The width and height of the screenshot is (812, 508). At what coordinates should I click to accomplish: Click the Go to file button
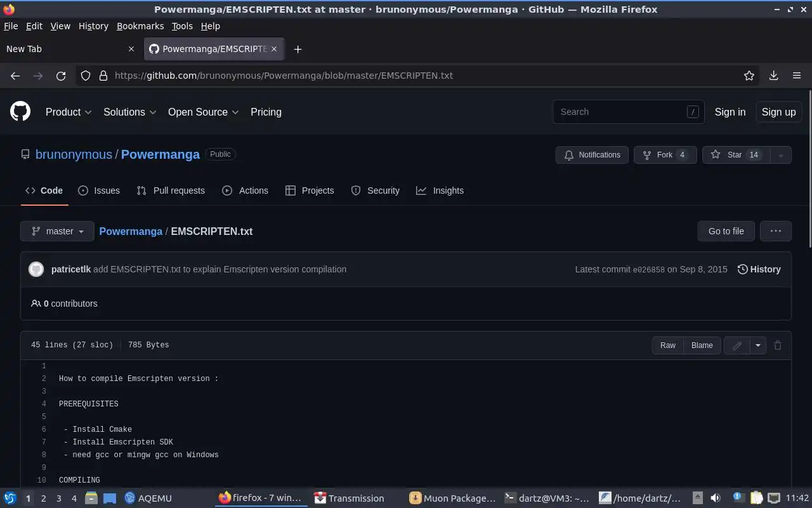click(726, 231)
